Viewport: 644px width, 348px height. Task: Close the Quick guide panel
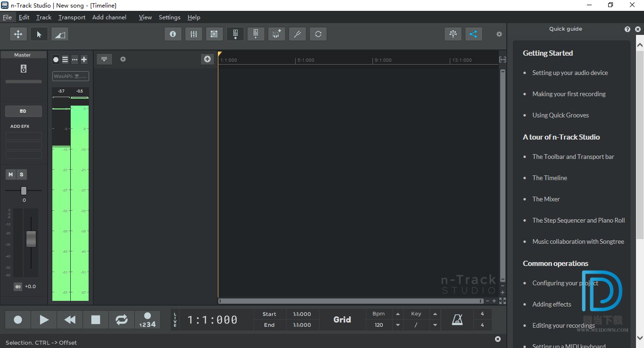coord(638,29)
